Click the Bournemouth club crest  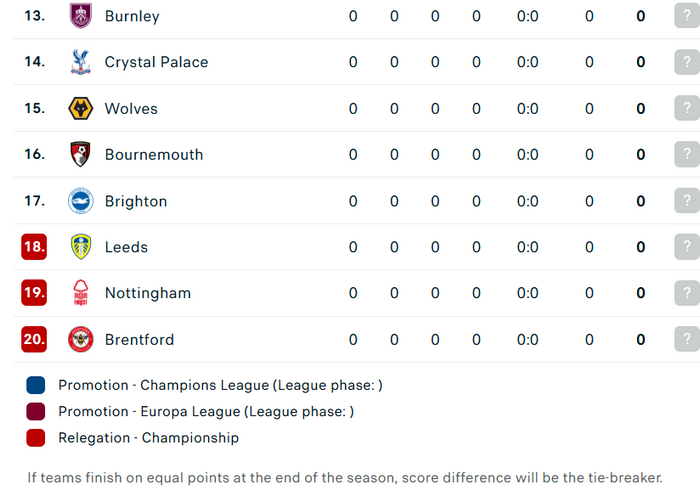click(x=81, y=155)
